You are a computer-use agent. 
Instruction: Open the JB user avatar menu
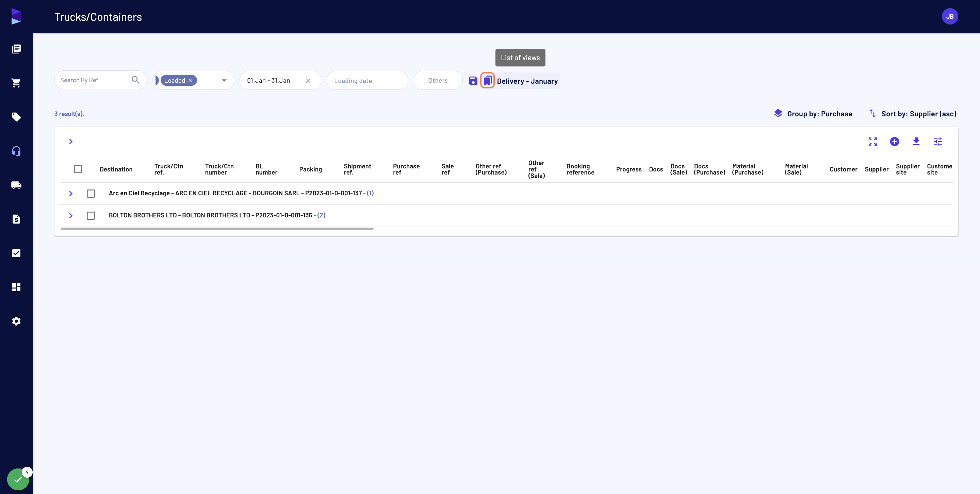(950, 16)
